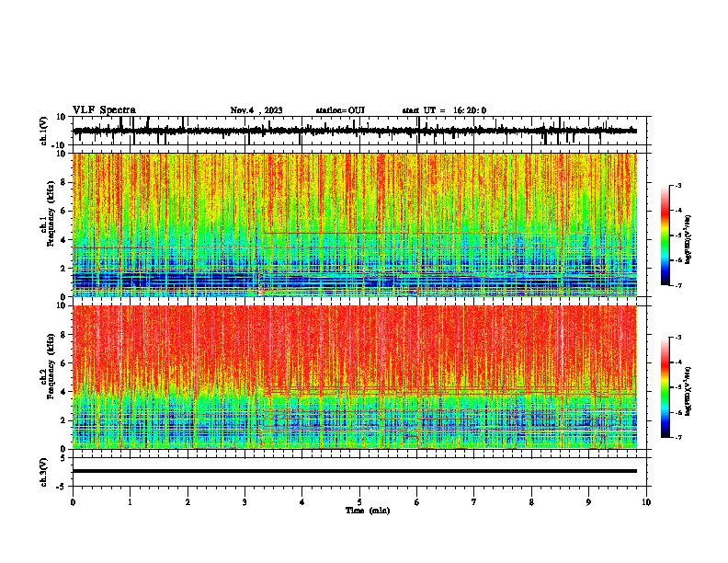This screenshot has width=728, height=563.
Task: Click inside the ch.1 spectrogram panel
Action: pos(354,224)
